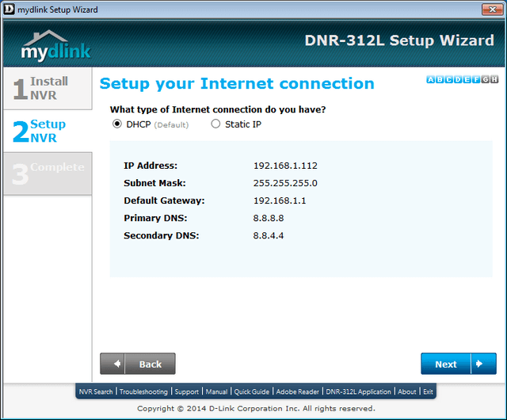Click the mydlink logo
507x420 pixels.
(55, 46)
